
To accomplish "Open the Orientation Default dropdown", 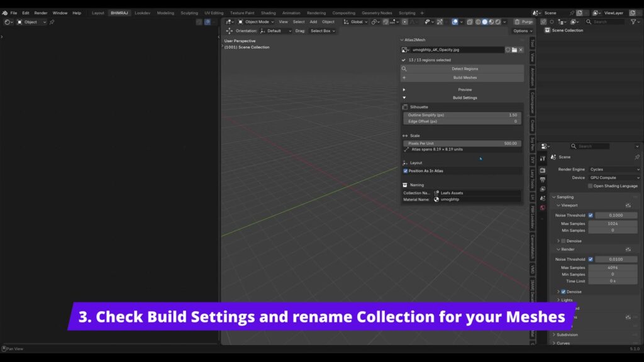I will (275, 31).
